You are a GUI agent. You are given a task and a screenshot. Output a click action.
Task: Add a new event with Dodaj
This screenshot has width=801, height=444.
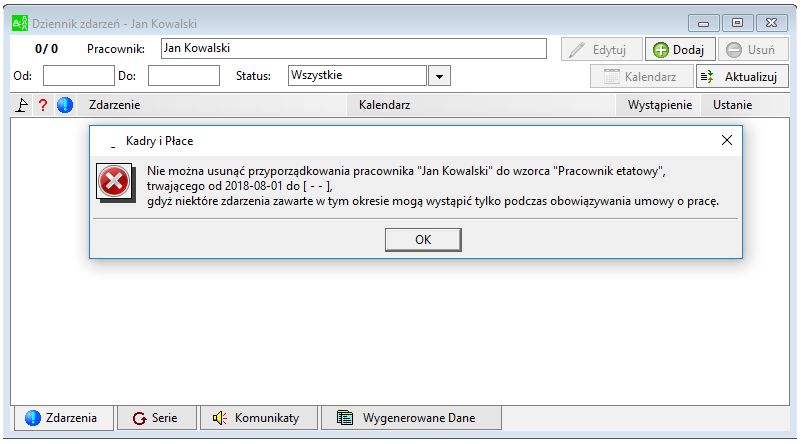point(679,50)
